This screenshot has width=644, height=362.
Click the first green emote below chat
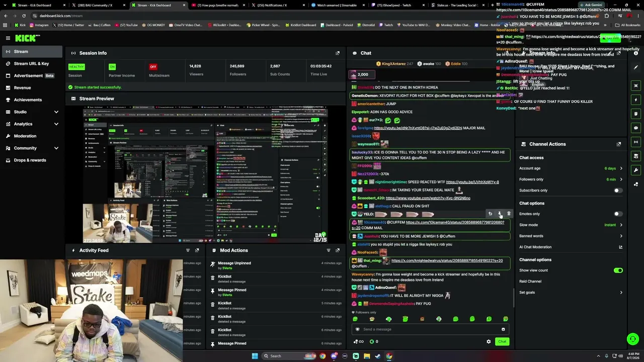coord(355,319)
